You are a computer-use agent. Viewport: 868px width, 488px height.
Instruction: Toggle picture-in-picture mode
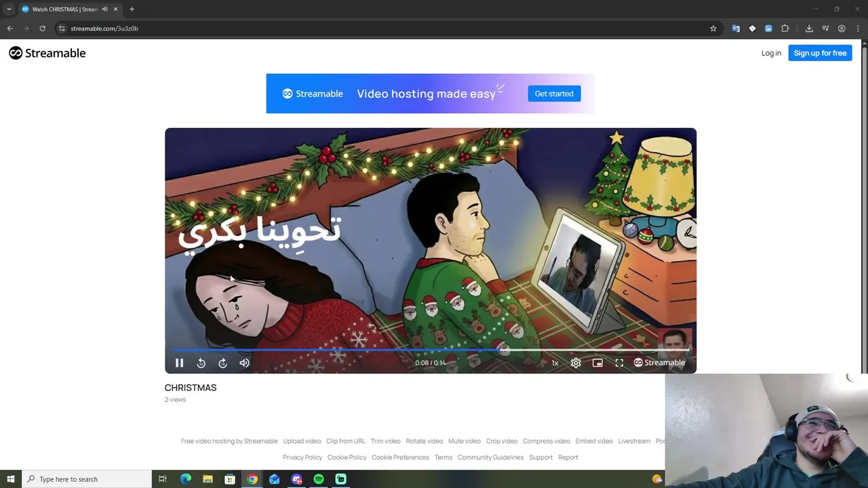click(x=597, y=363)
